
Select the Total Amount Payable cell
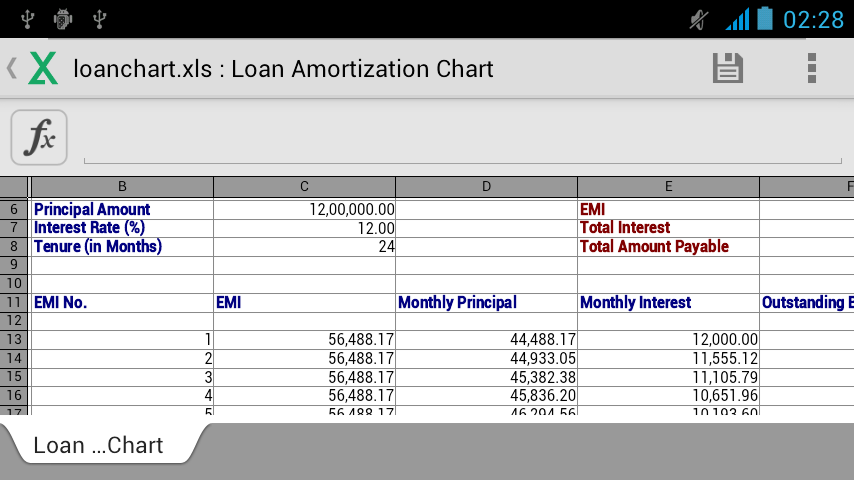(668, 246)
